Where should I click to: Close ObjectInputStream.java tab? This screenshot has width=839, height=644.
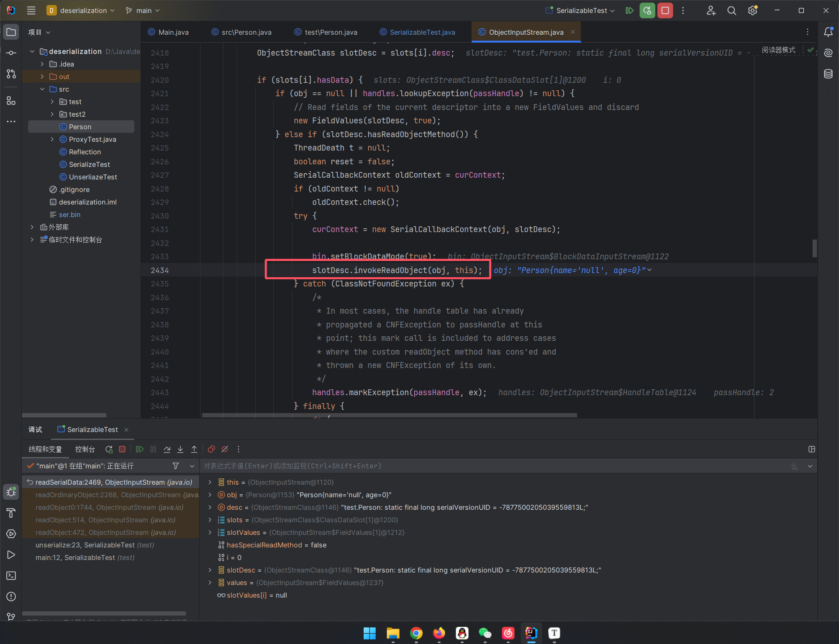(573, 32)
